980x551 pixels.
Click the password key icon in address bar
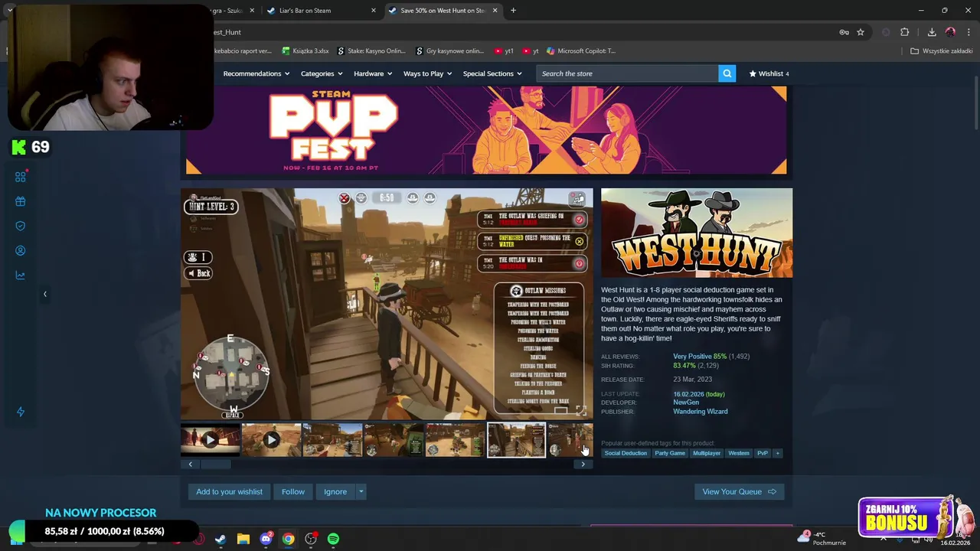(x=844, y=32)
